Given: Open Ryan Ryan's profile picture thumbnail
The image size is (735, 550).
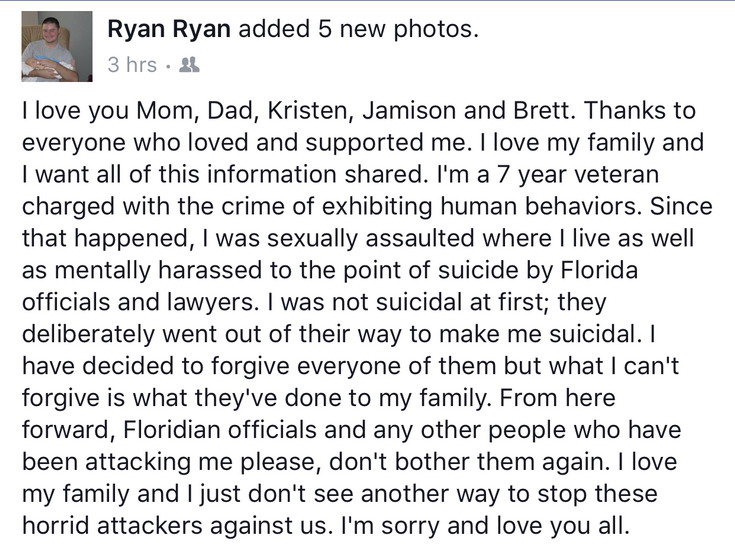Looking at the screenshot, I should point(50,46).
